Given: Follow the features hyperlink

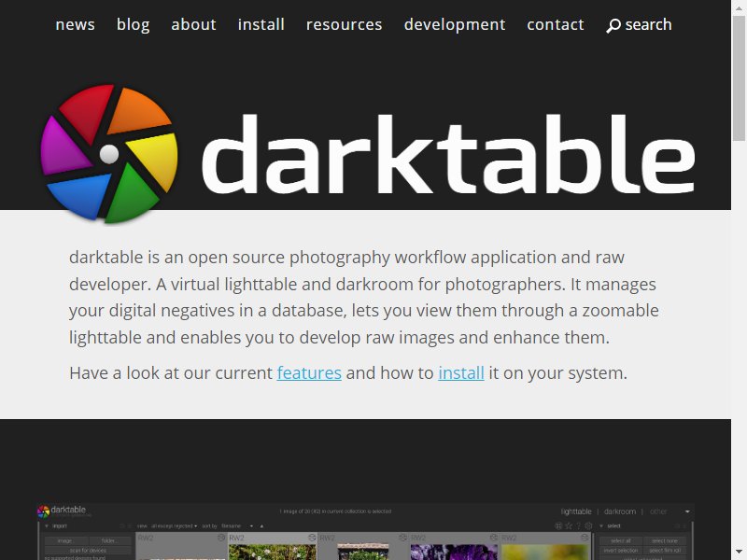Looking at the screenshot, I should coord(309,372).
